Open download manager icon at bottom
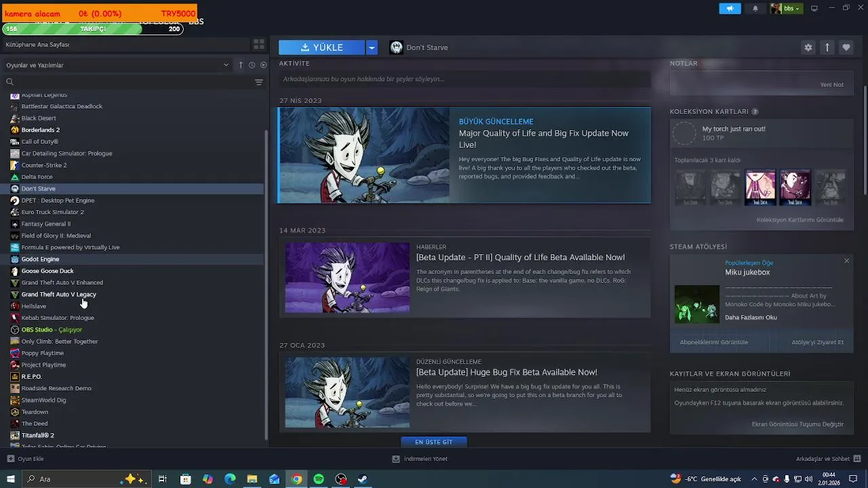 pos(396,459)
